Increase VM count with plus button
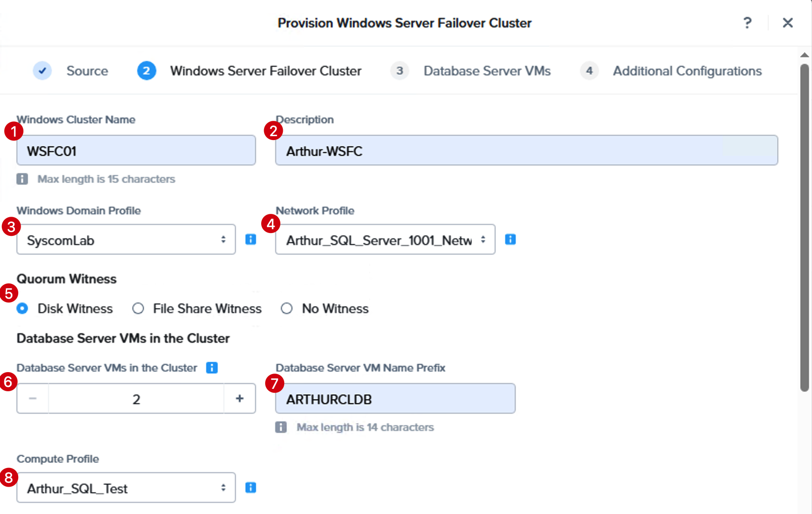This screenshot has width=812, height=514. point(240,398)
